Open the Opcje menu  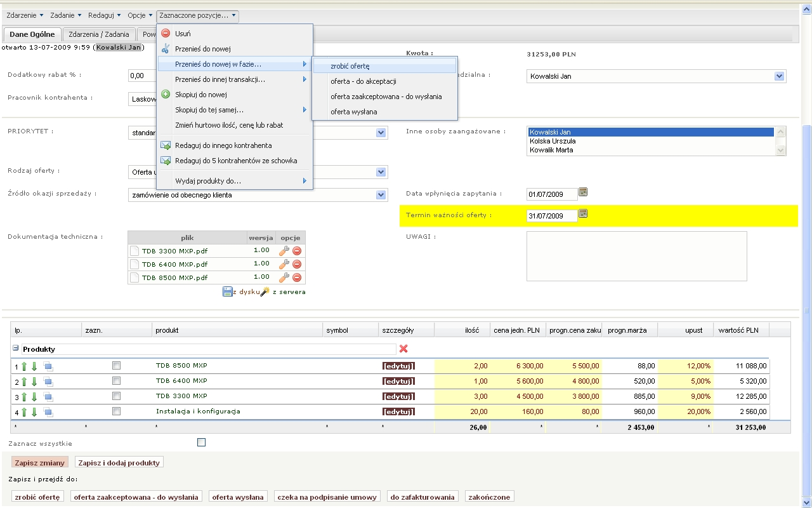pyautogui.click(x=140, y=15)
